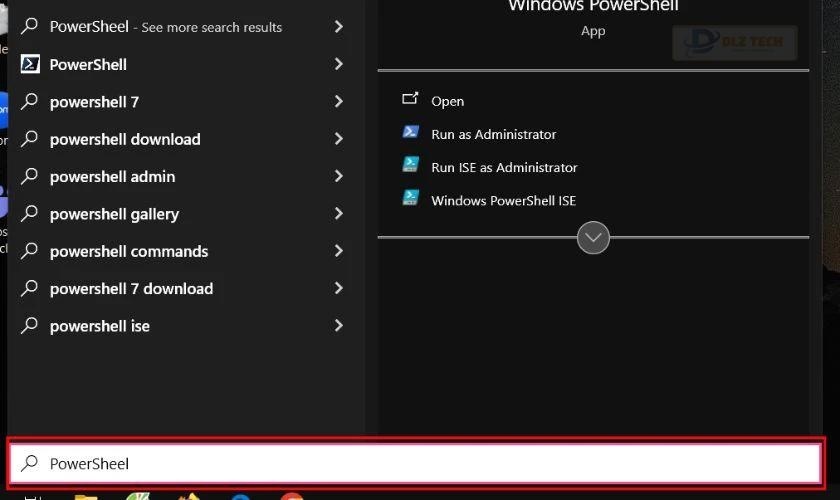
Task: Click the search icon beside 'powershell download'
Action: click(x=29, y=139)
